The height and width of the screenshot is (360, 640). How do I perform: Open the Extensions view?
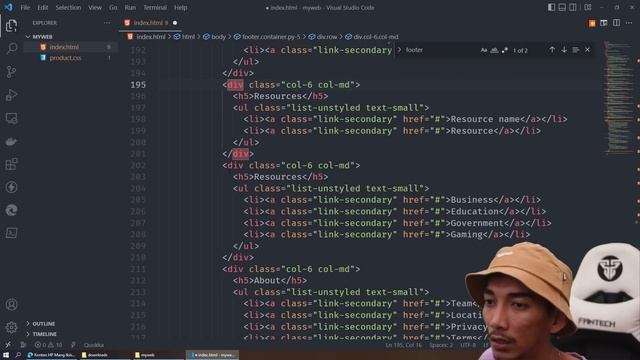11,164
